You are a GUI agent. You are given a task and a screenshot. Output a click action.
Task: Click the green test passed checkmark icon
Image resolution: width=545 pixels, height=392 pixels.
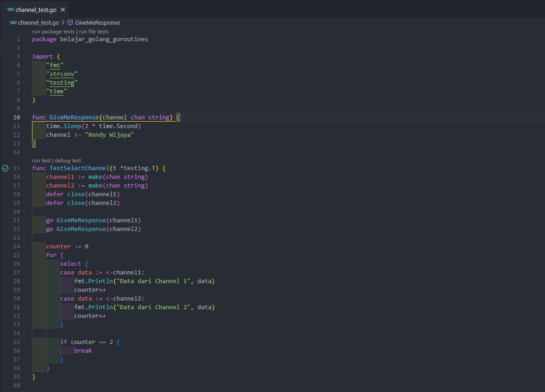[5, 168]
